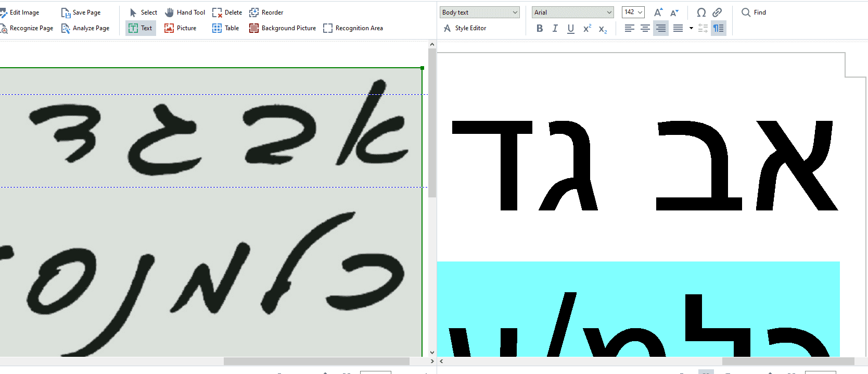
Task: Click the Delete area tool
Action: tap(227, 13)
